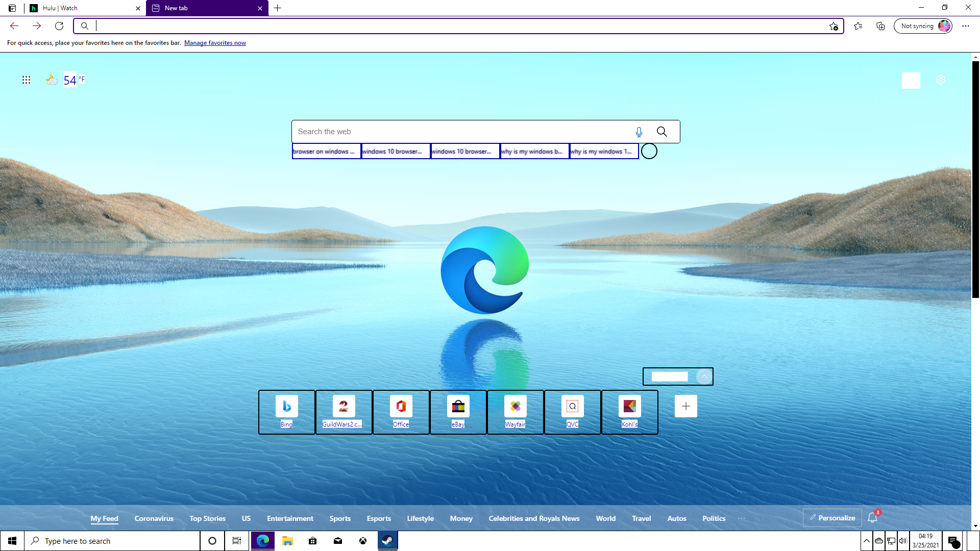Select the Travel category
The image size is (980, 551).
point(642,518)
